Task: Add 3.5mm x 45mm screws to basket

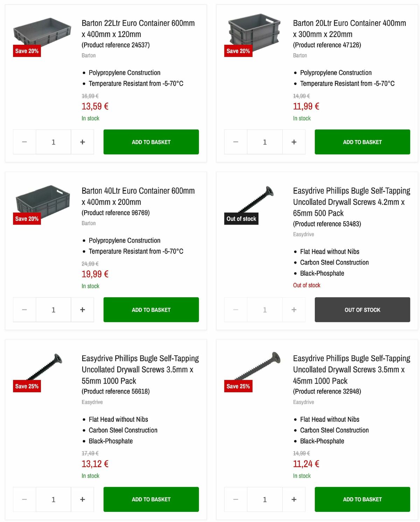Action: pos(362,499)
